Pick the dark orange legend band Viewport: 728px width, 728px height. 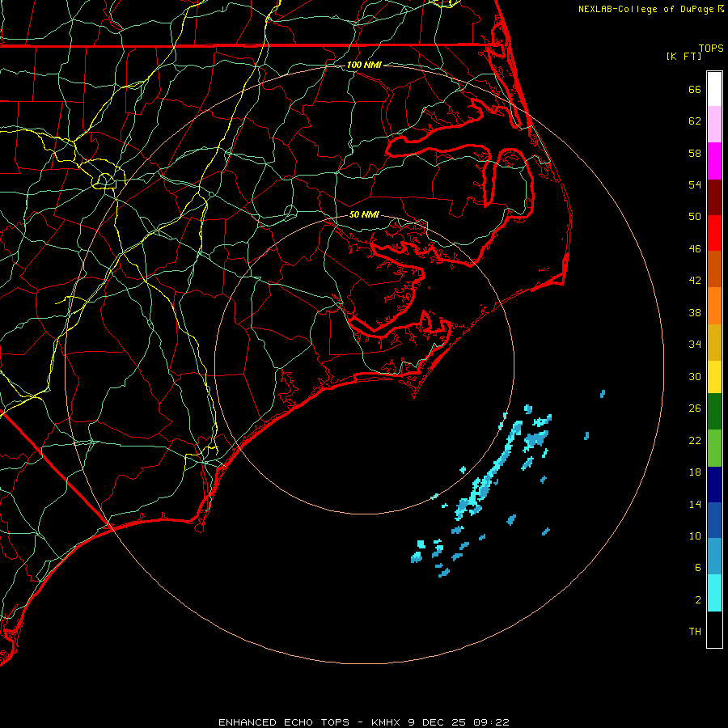click(714, 269)
